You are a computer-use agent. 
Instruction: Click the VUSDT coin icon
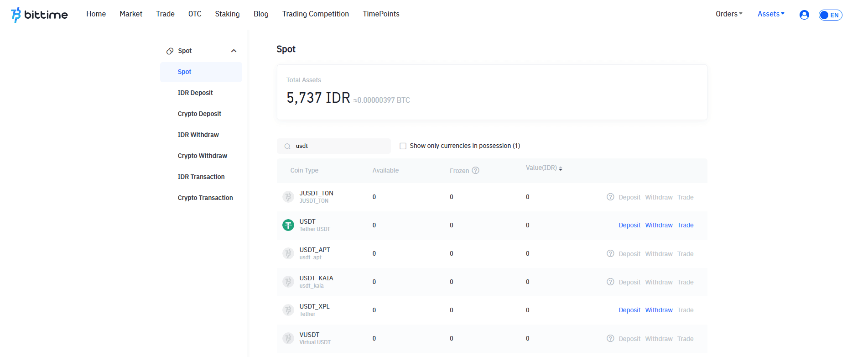tap(288, 339)
